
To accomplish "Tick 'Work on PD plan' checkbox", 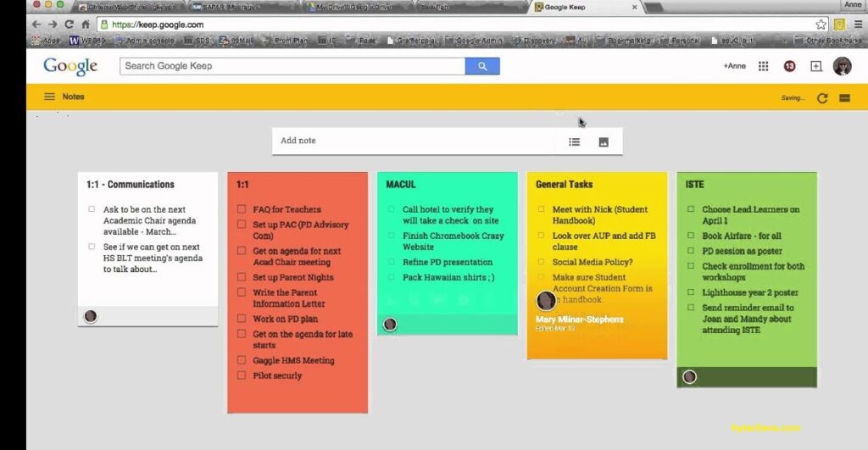I will coord(242,319).
